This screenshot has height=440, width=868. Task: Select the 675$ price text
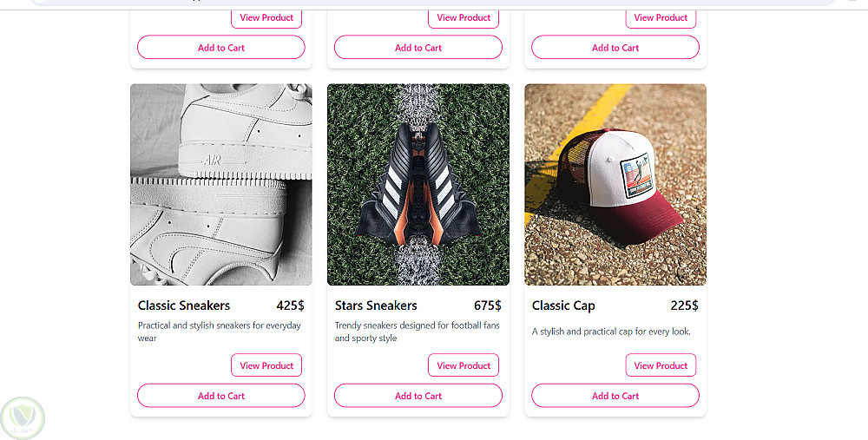coord(487,305)
